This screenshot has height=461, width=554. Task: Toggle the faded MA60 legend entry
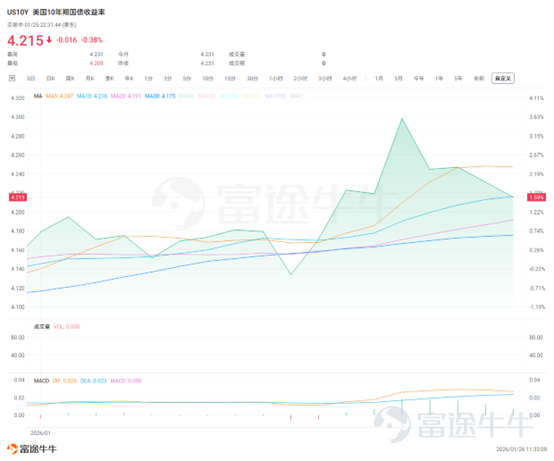(x=186, y=96)
